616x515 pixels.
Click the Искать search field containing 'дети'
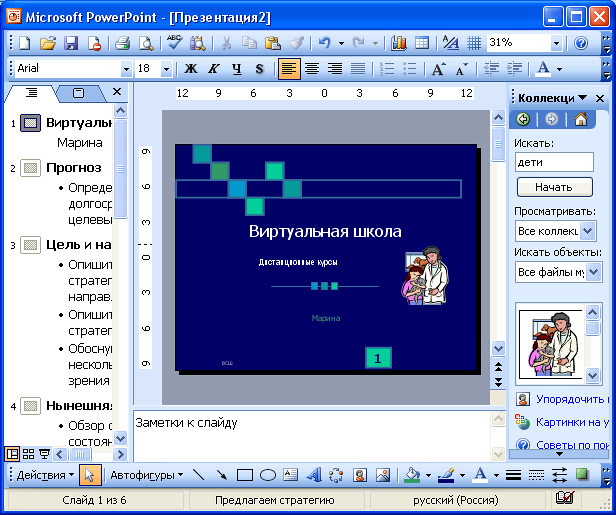point(554,162)
